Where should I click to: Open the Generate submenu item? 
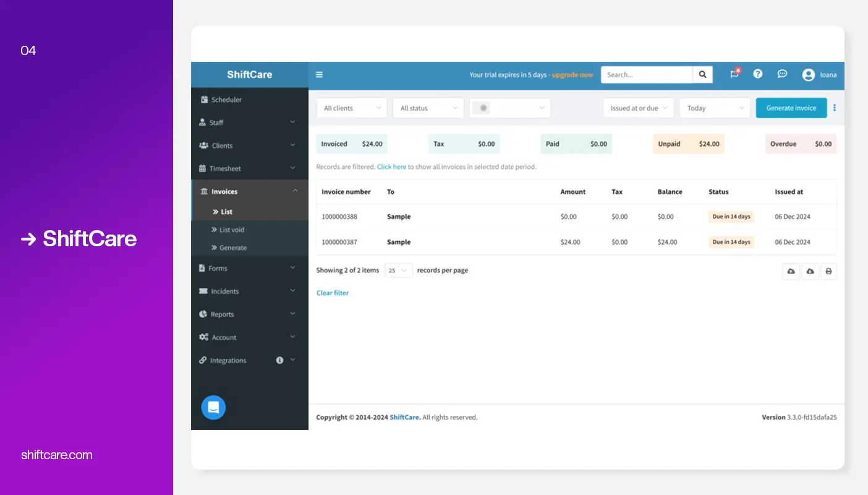pos(250,247)
